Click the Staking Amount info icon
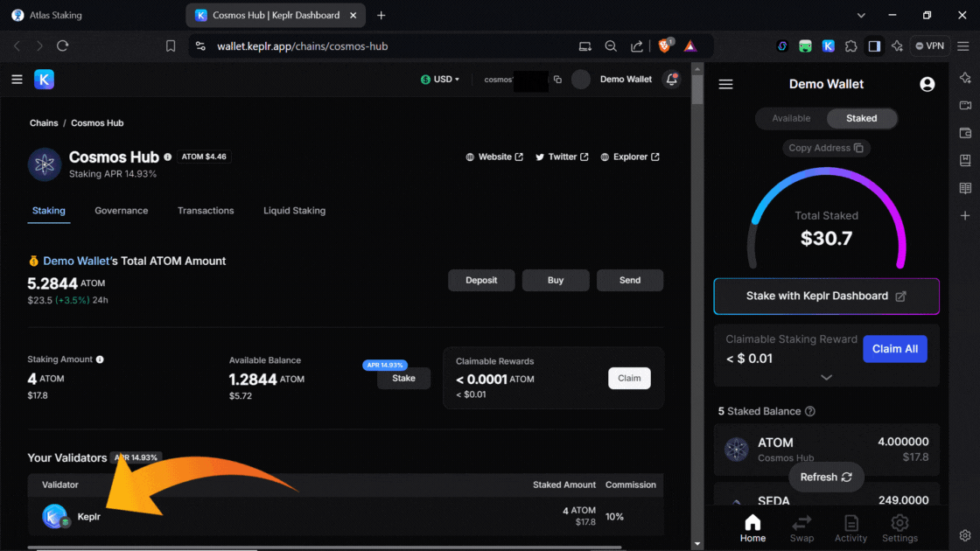The image size is (980, 551). point(100,359)
